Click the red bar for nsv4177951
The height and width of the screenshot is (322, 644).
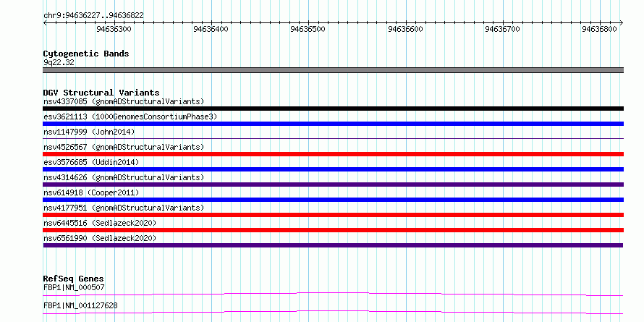click(x=333, y=215)
